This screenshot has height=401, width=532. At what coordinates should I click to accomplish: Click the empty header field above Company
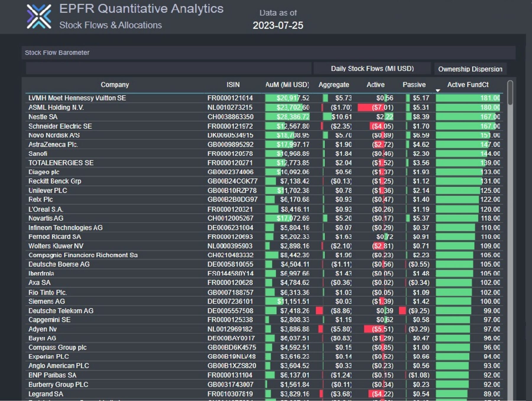[168, 68]
